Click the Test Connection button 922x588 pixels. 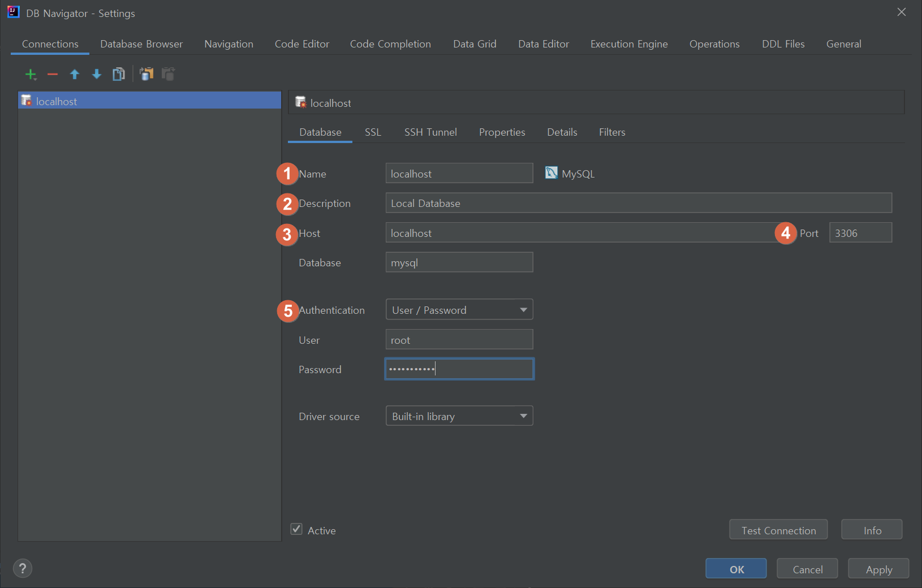click(778, 530)
